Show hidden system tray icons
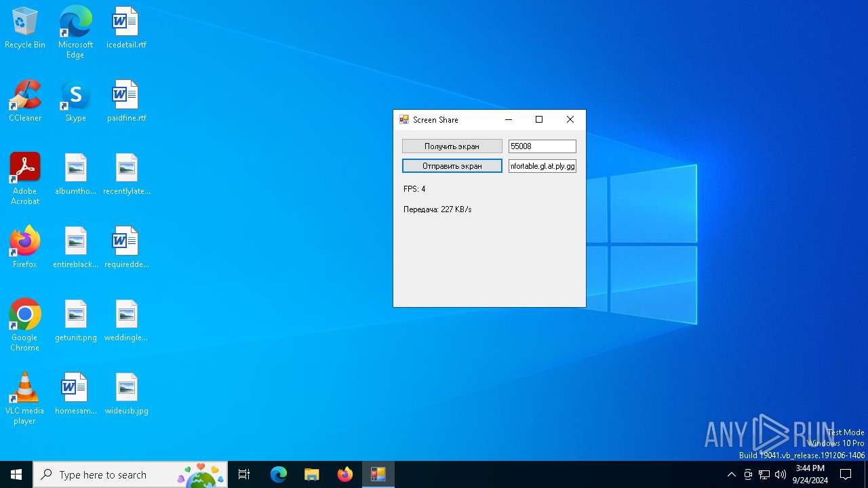Image resolution: width=868 pixels, height=488 pixels. (x=731, y=474)
